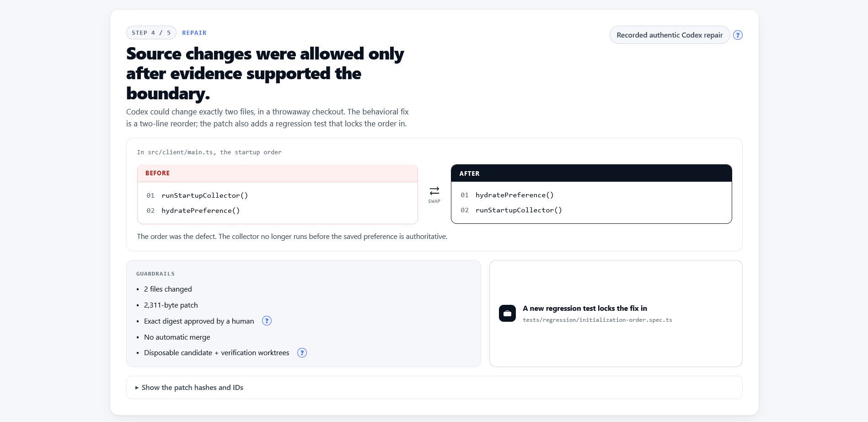Click A new regression test locks heading
The image size is (868, 422).
pos(585,308)
